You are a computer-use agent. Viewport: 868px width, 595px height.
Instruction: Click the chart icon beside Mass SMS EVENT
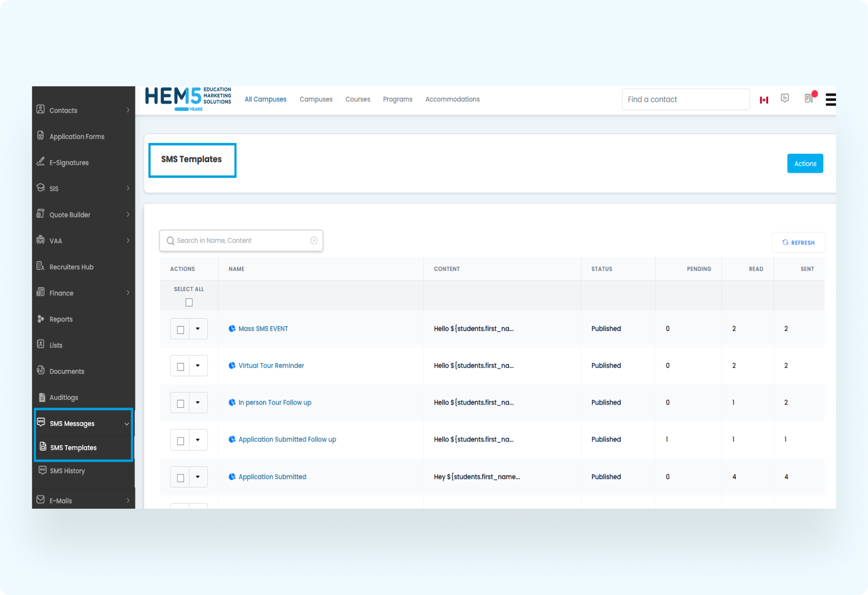point(232,329)
